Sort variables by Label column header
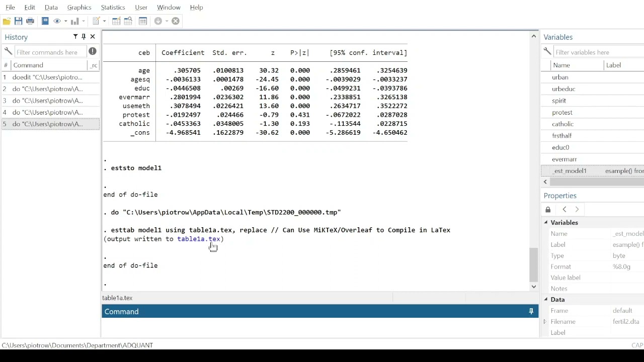This screenshot has width=644, height=362. [x=624, y=65]
